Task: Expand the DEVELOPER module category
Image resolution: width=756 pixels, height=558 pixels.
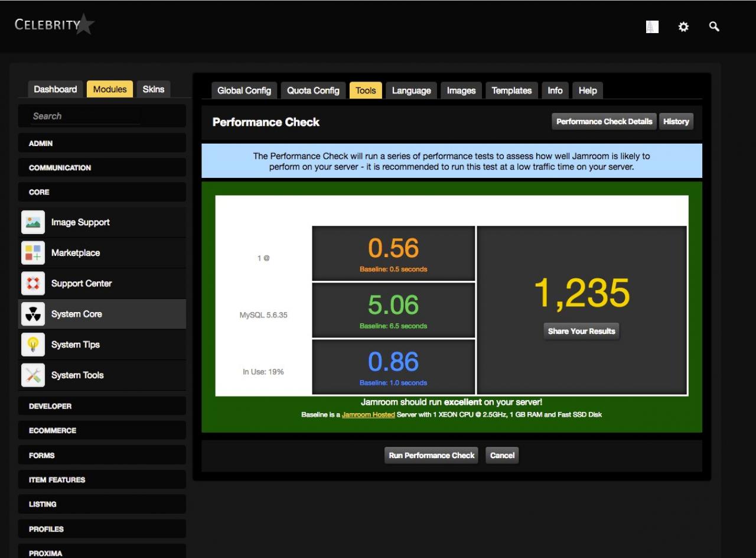Action: (102, 406)
